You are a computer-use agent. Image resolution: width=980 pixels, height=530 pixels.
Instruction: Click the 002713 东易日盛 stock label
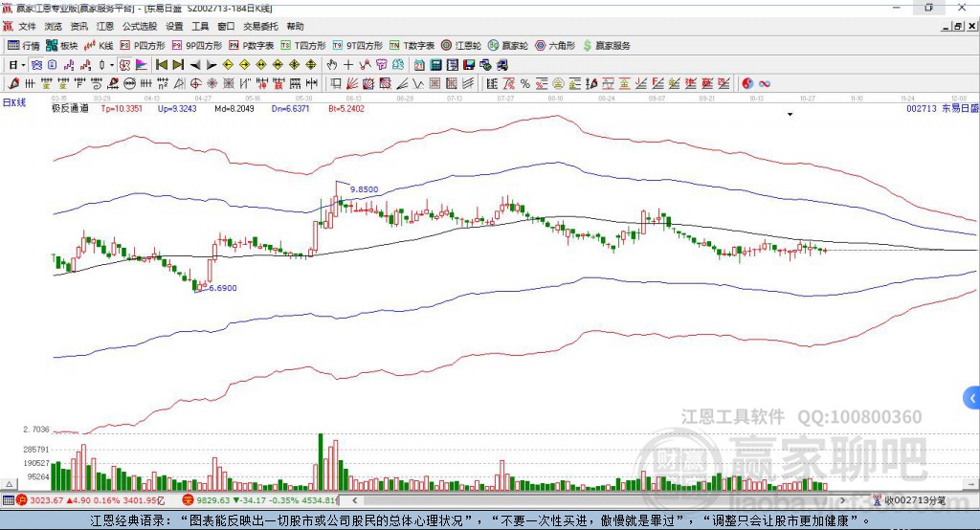942,108
